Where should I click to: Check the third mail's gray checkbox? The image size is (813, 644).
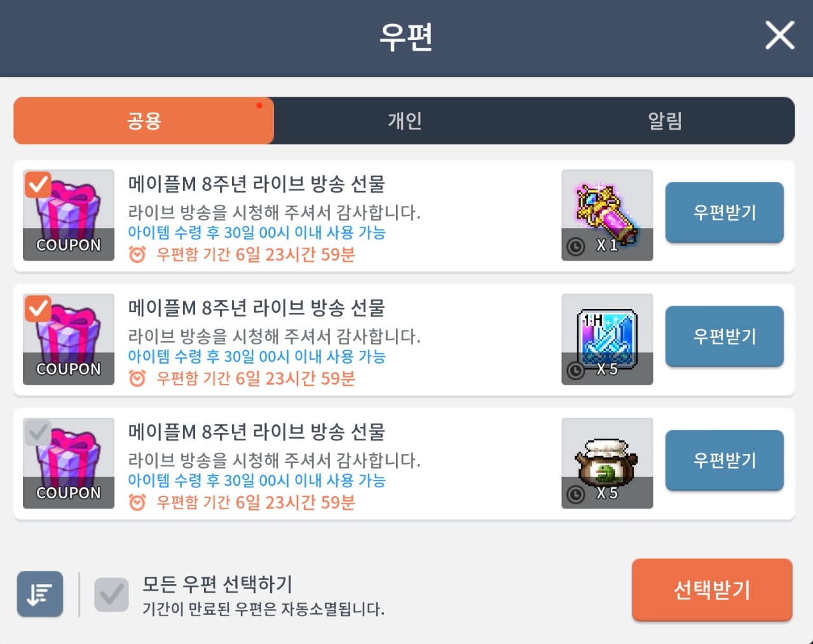pos(38,432)
